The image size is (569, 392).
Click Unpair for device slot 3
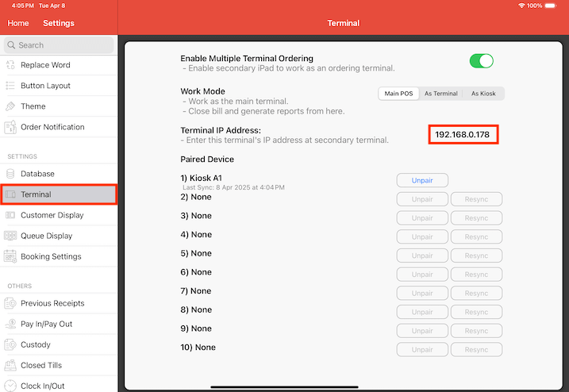422,218
